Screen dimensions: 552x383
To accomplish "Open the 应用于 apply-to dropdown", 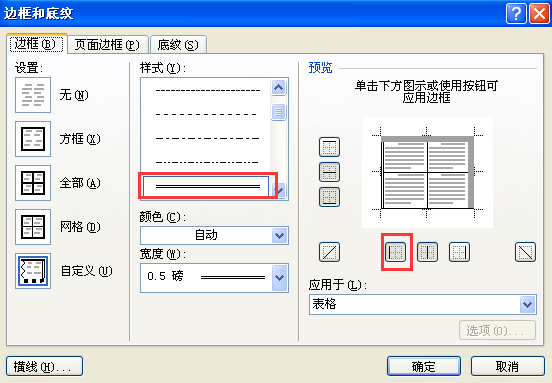I will coord(528,304).
